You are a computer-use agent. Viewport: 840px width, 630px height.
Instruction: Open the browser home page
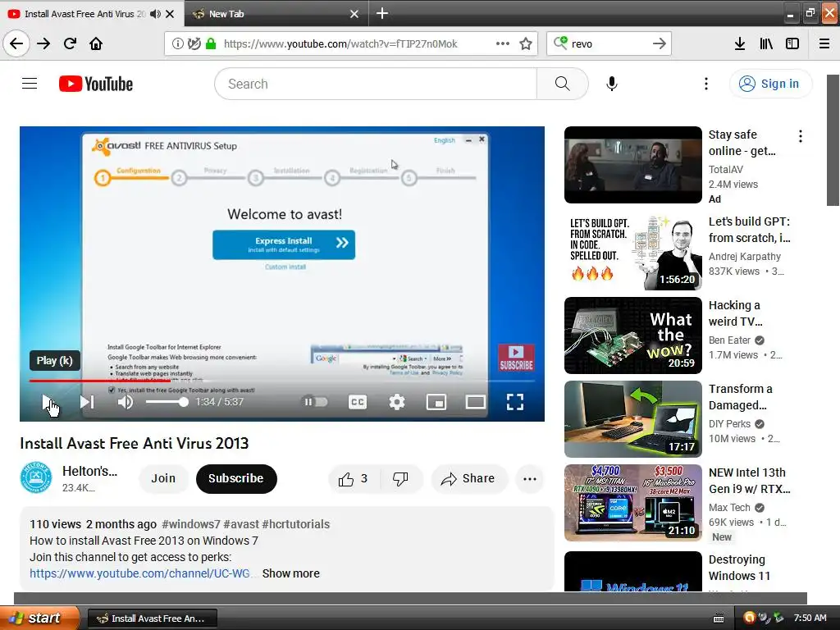click(x=96, y=43)
